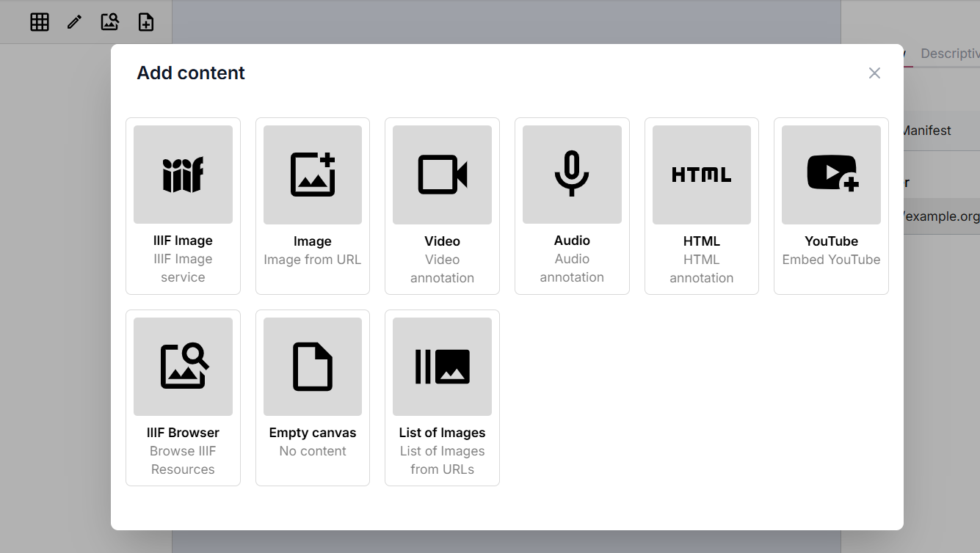This screenshot has width=980, height=553.
Task: Click the new document toolbar icon
Action: click(145, 22)
